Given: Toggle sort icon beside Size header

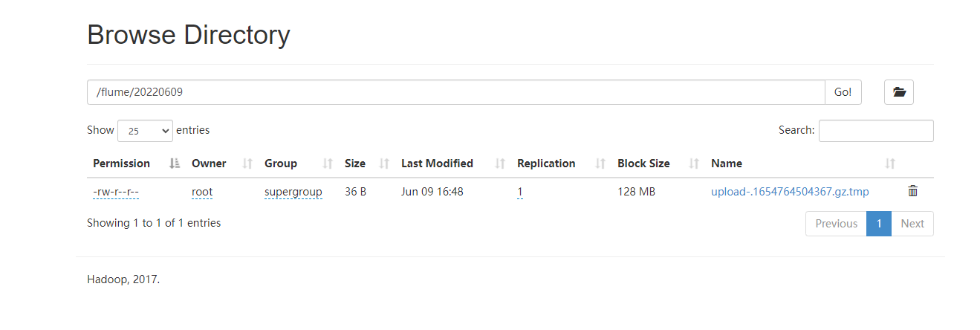Looking at the screenshot, I should (384, 164).
